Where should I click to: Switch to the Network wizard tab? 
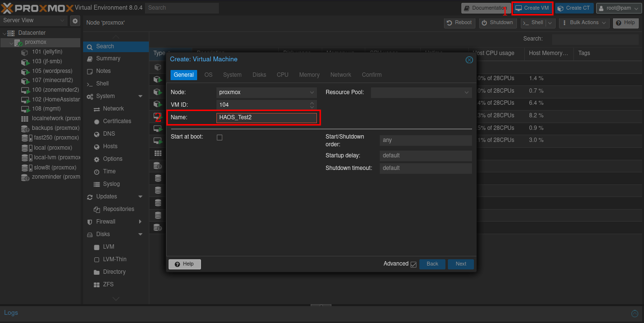(x=341, y=75)
